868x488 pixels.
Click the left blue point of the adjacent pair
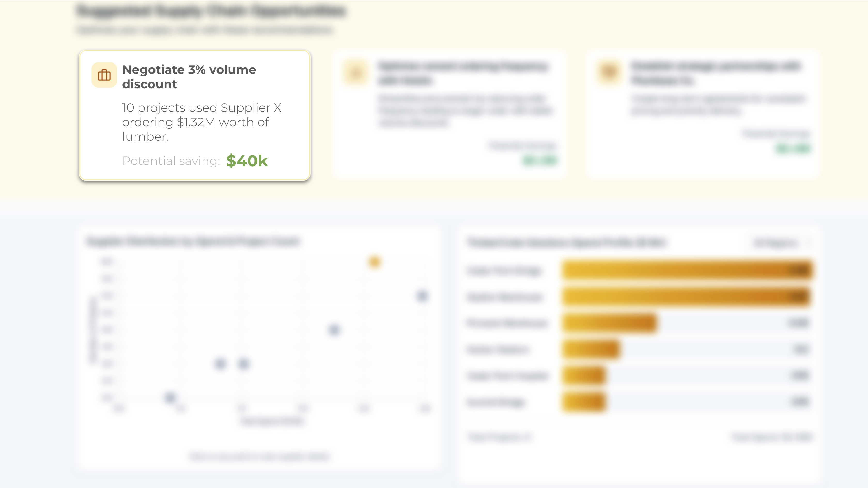[x=220, y=364]
